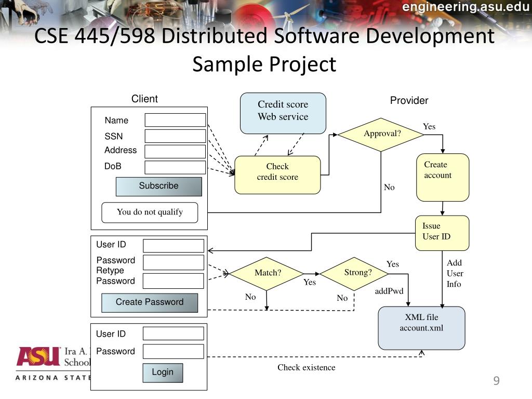Click the 'Yes' label beside Approval?
This screenshot has height=399, width=532.
click(x=429, y=127)
